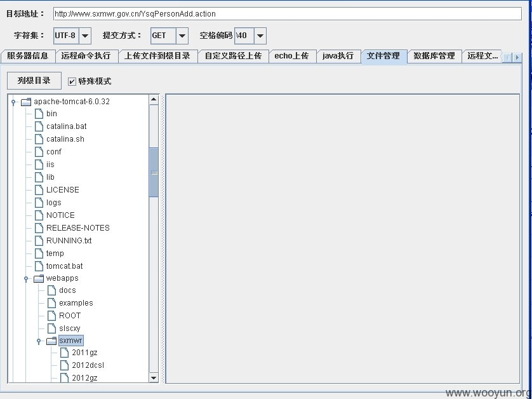Click the docs file icon
This screenshot has height=399, width=532.
52,290
